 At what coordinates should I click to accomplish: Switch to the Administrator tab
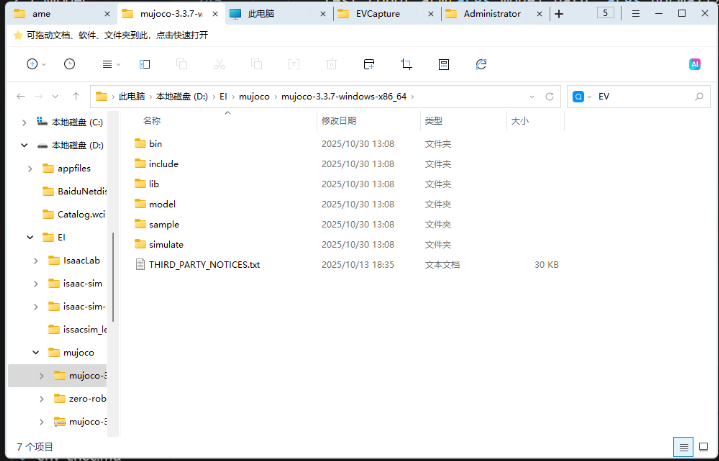point(494,14)
